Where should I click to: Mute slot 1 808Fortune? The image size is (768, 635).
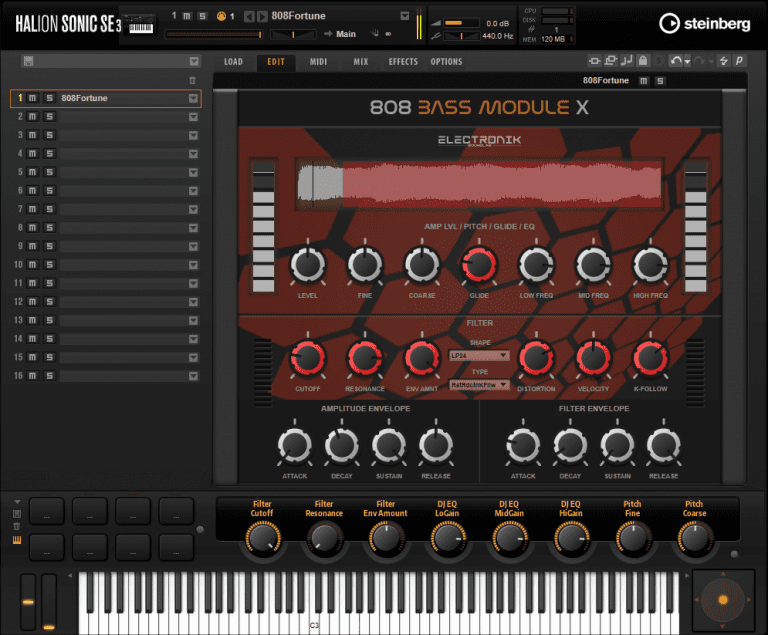32,98
